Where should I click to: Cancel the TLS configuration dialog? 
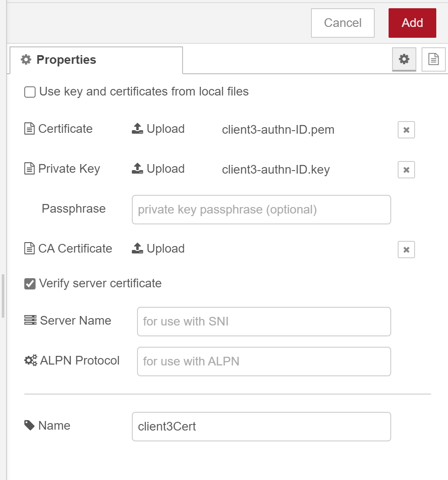(343, 23)
